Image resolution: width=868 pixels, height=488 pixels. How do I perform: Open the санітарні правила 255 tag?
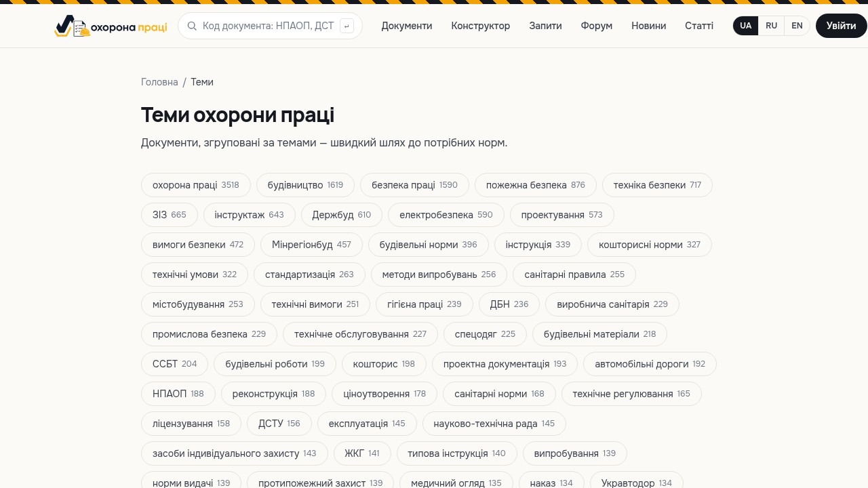point(574,274)
